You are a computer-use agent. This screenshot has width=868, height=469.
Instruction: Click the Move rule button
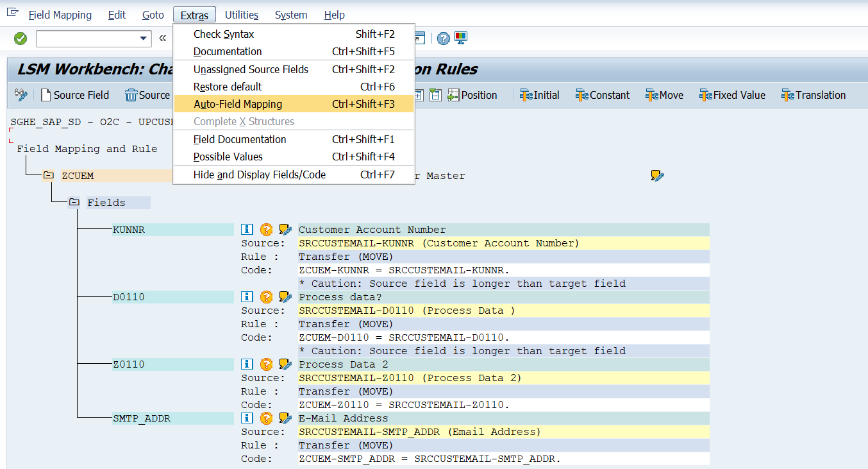tap(664, 95)
